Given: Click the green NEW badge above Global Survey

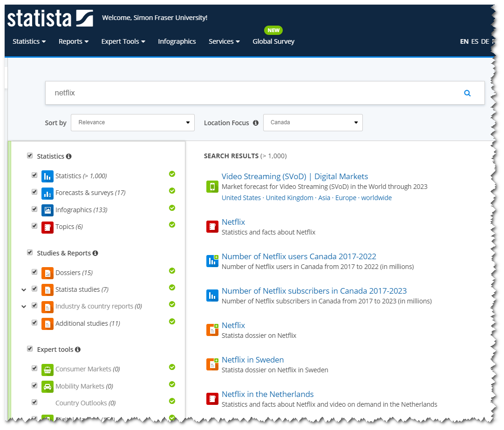Looking at the screenshot, I should tap(273, 30).
